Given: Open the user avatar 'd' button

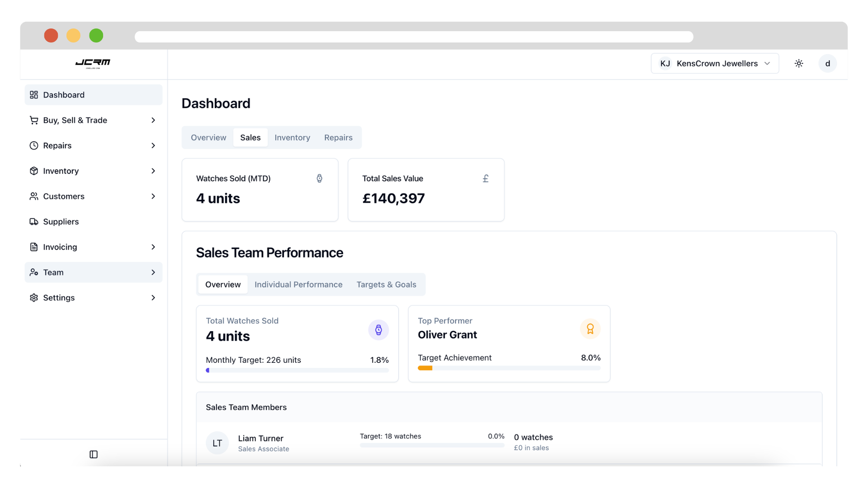Looking at the screenshot, I should [x=827, y=63].
